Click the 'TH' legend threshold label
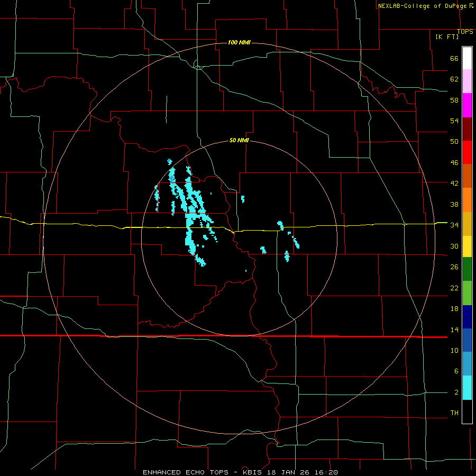The height and width of the screenshot is (476, 476). 454,413
